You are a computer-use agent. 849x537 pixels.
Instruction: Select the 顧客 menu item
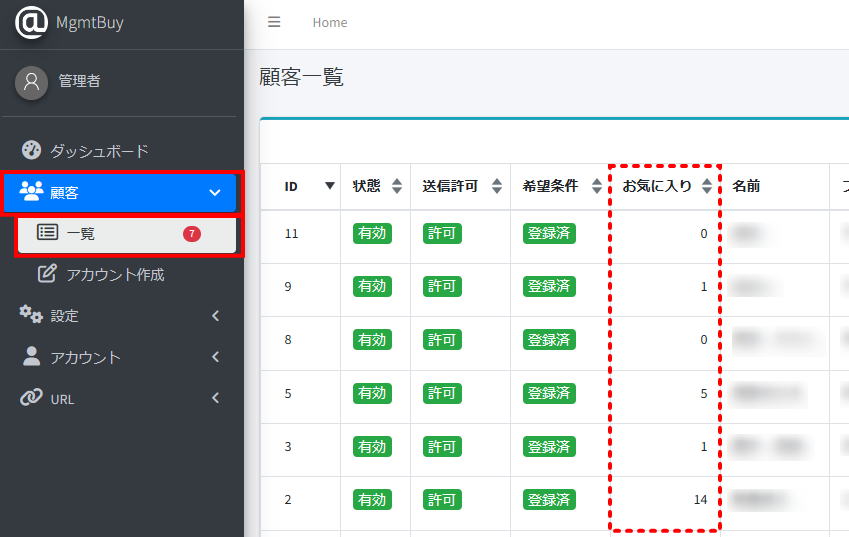tap(120, 193)
